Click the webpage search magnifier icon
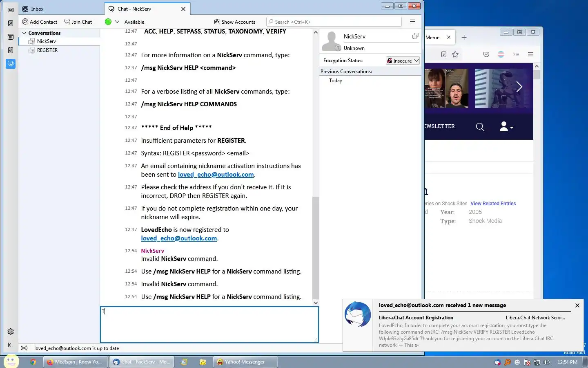588x368 pixels. coord(480,127)
